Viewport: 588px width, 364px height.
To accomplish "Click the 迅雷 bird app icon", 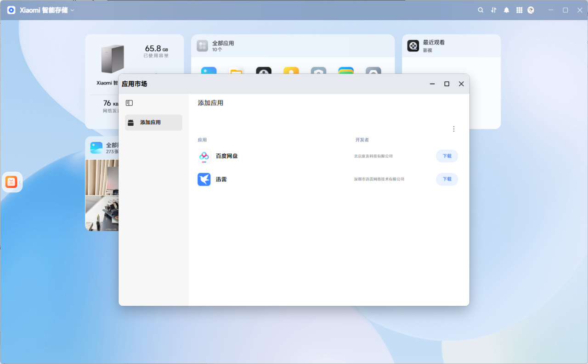I will [x=204, y=179].
